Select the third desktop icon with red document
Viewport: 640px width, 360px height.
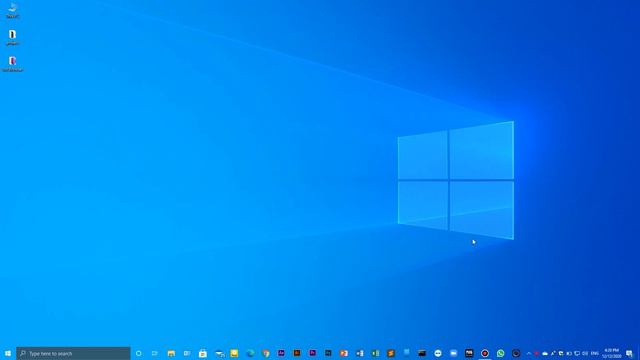pos(13,64)
